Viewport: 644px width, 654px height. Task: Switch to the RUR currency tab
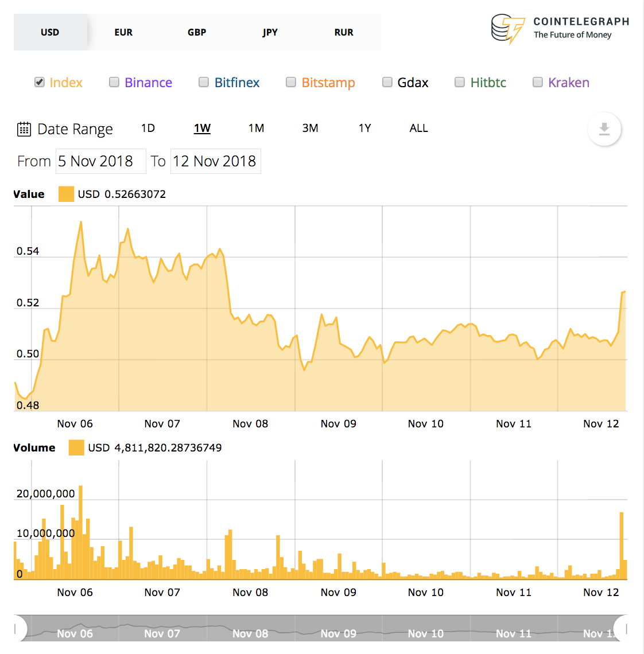click(x=344, y=32)
